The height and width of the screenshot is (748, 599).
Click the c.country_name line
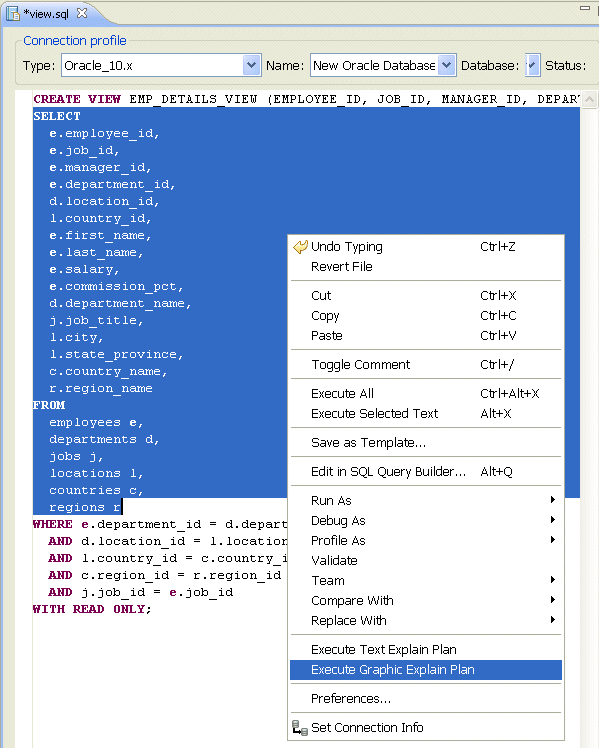(x=108, y=371)
